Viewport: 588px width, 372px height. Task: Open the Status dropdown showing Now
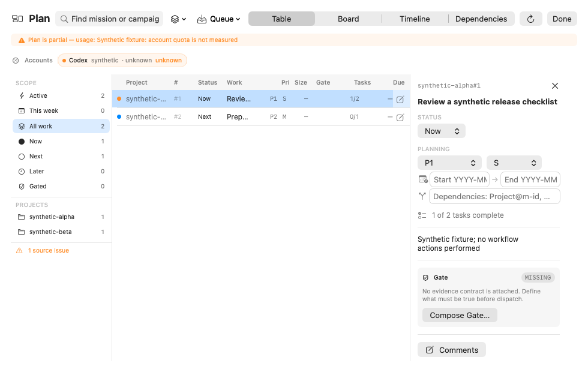[442, 131]
